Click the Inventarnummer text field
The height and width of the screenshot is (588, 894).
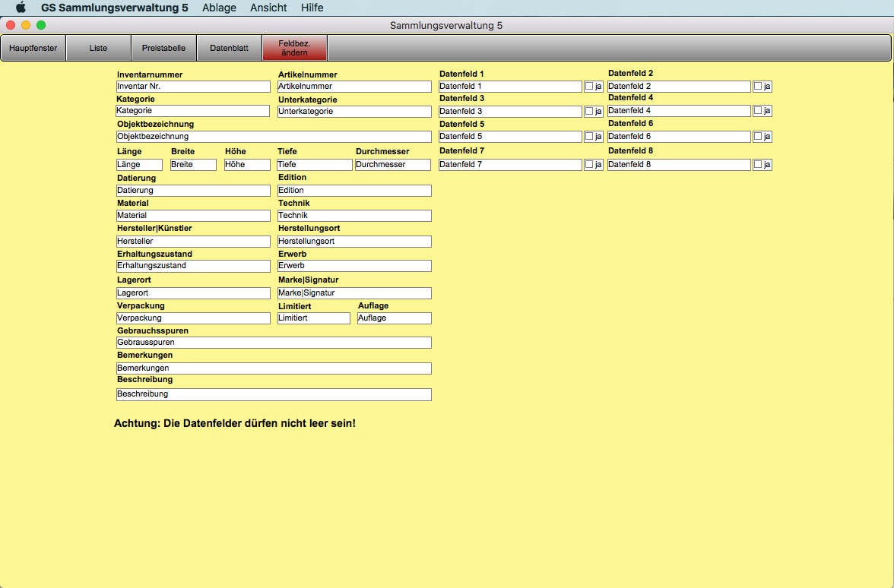pyautogui.click(x=193, y=87)
